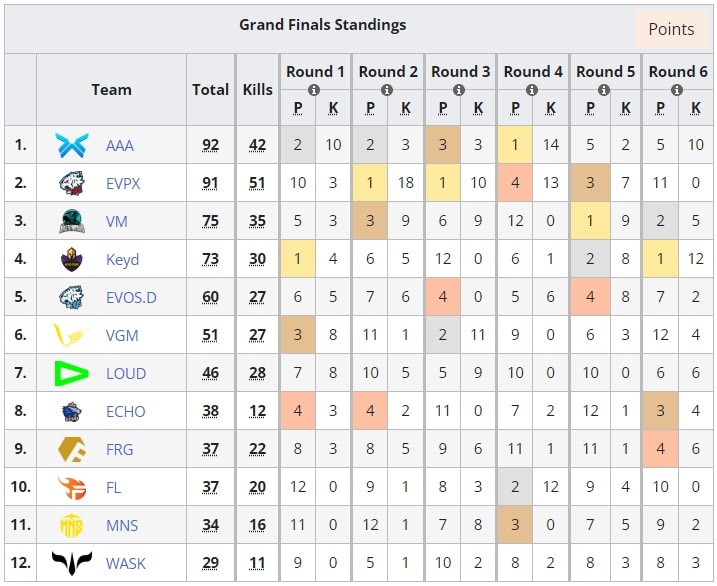Toggle the Points button
Screen dimensions: 717x586
[671, 30]
